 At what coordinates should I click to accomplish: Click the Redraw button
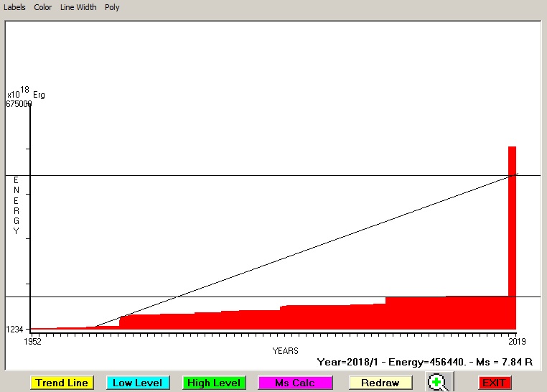click(x=380, y=383)
